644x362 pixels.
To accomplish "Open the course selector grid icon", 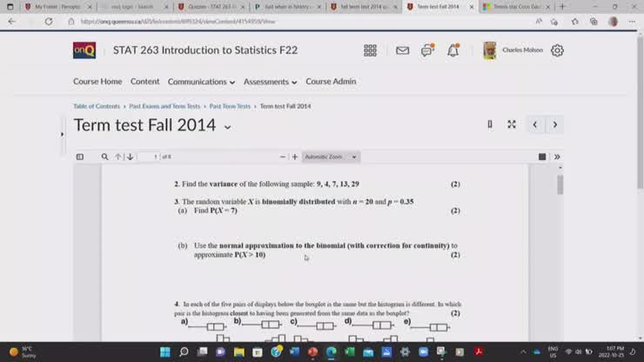I will coord(370,50).
